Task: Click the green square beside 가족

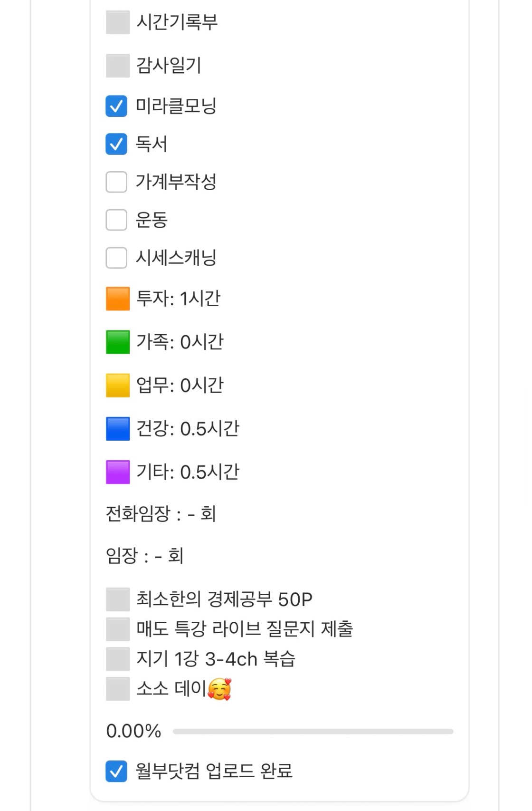Action: 117,342
